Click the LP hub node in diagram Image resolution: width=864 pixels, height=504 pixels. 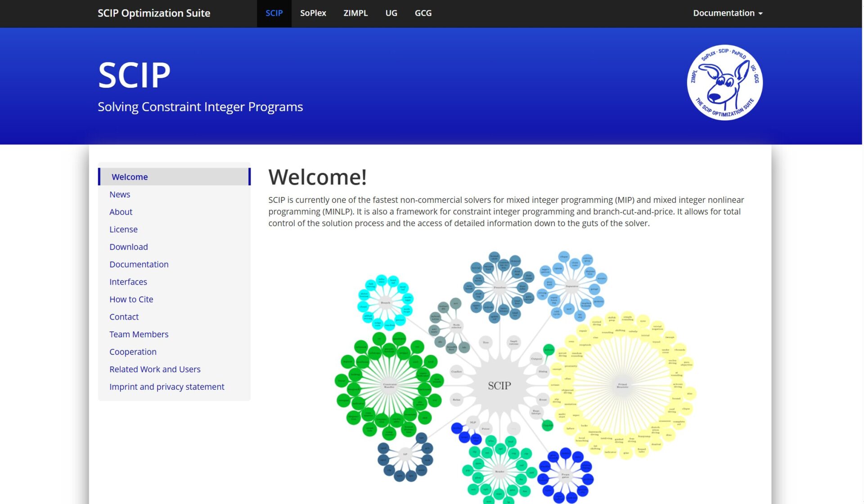coord(405,455)
